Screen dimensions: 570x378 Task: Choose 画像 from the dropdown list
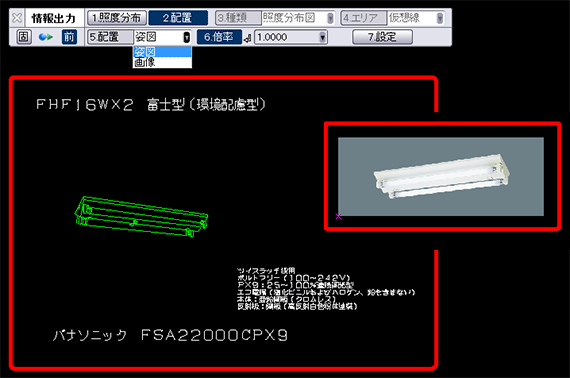coord(162,62)
